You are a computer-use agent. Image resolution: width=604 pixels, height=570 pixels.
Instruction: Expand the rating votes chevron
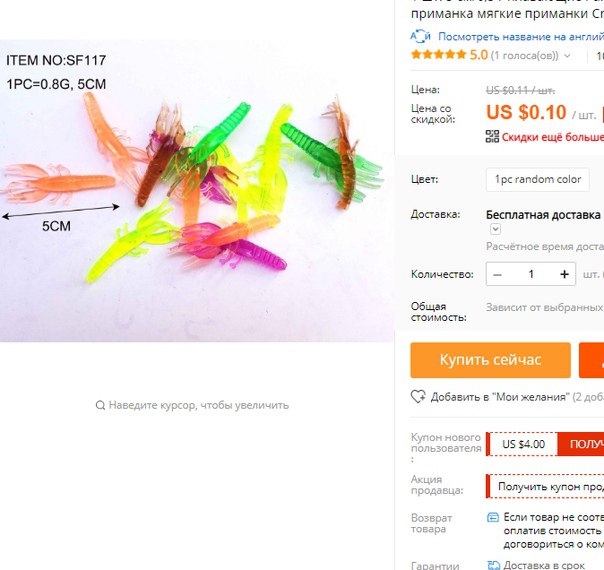point(567,56)
